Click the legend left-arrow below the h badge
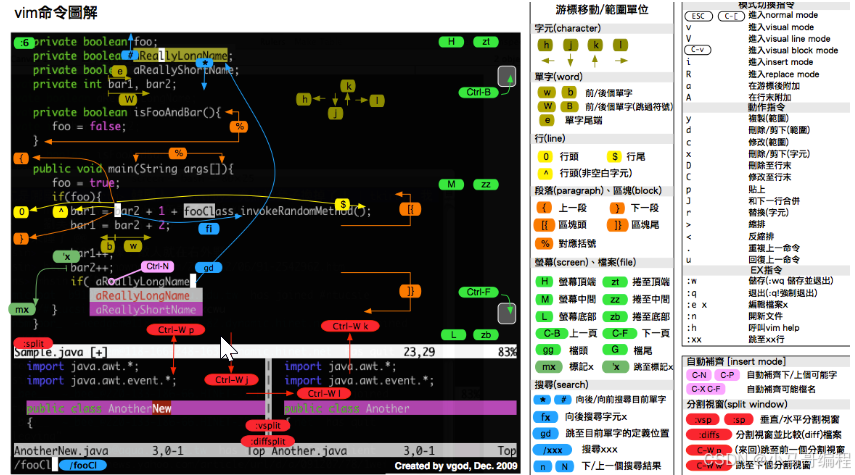Viewport: 855px width, 475px height. [547, 61]
